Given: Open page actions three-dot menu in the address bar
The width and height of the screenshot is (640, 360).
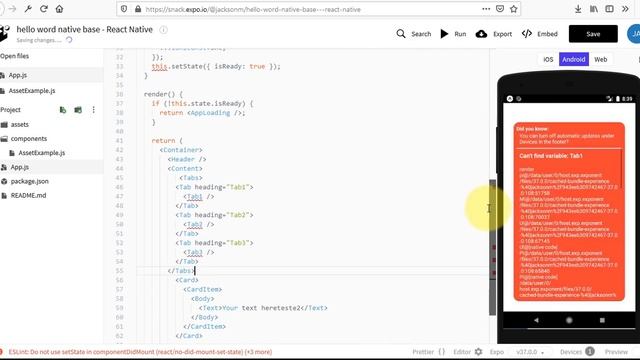Looking at the screenshot, I should pos(486,9).
